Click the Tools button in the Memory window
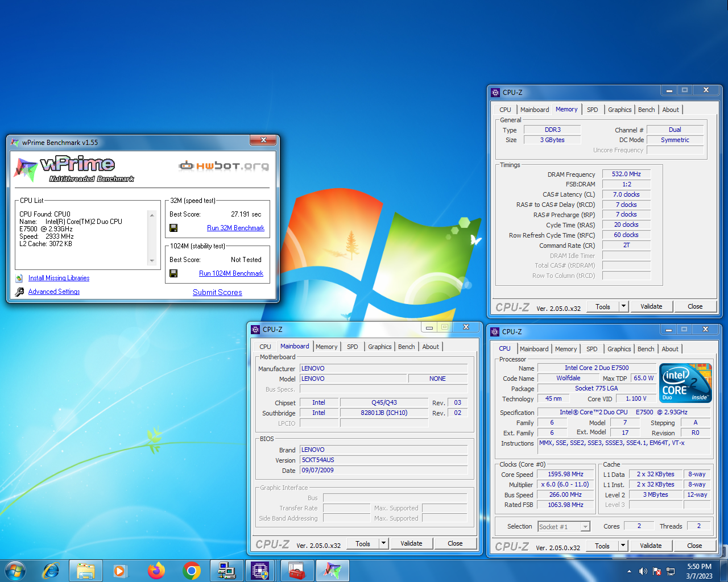Screen dimensions: 728x582 pos(603,306)
